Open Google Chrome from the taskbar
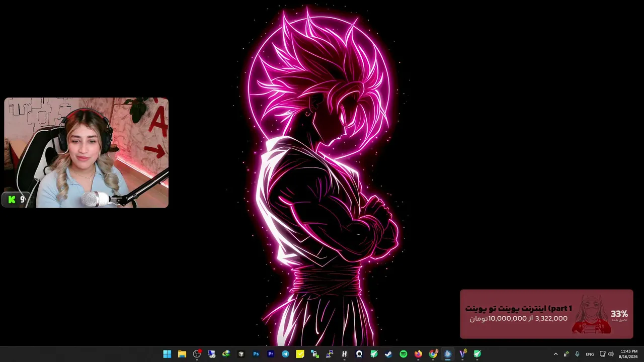This screenshot has width=644, height=362. pos(433,354)
